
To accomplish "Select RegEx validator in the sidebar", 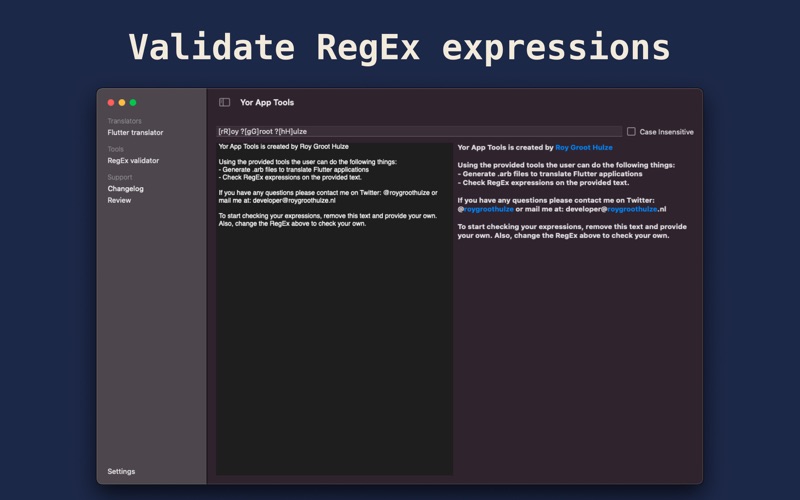I will (133, 160).
